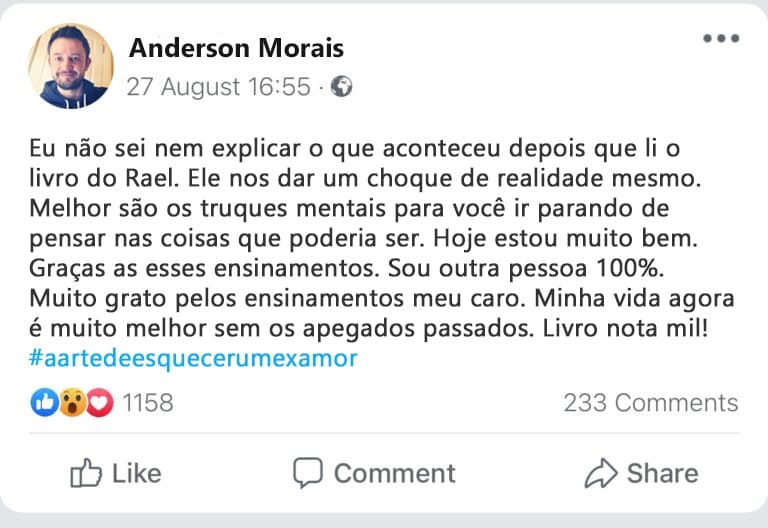The height and width of the screenshot is (528, 768).
Task: Expand the 233 Comments link
Action: tap(650, 403)
